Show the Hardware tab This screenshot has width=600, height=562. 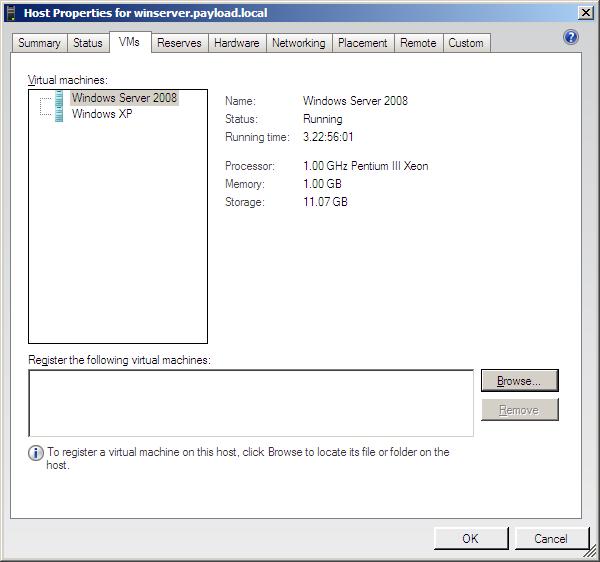[x=237, y=43]
